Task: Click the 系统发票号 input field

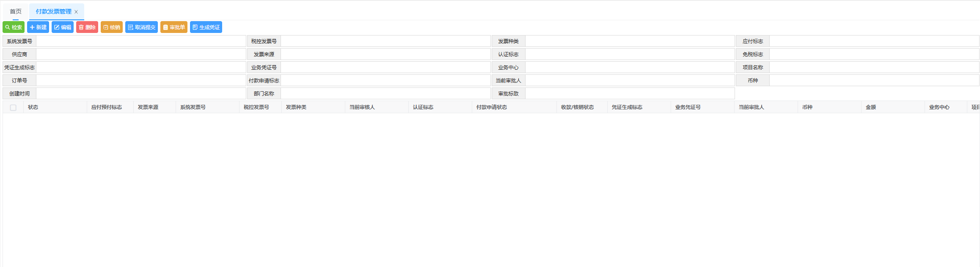Action: (141, 41)
